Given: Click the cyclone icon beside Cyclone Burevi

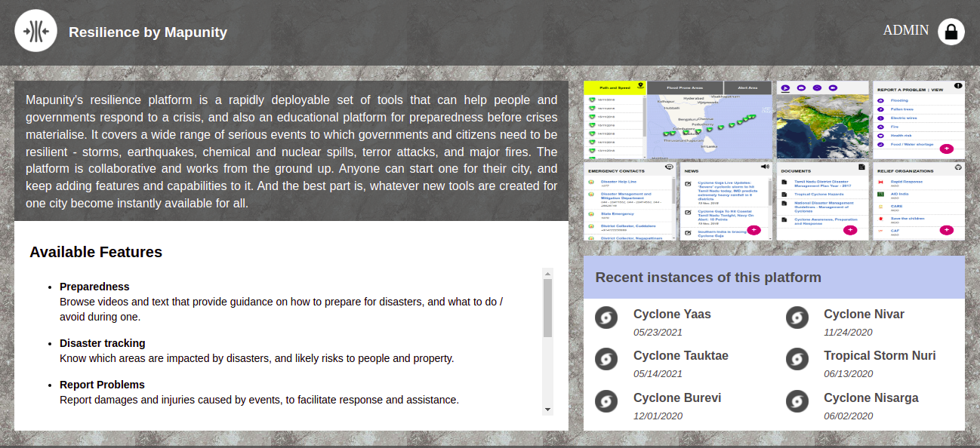Looking at the screenshot, I should pos(606,401).
